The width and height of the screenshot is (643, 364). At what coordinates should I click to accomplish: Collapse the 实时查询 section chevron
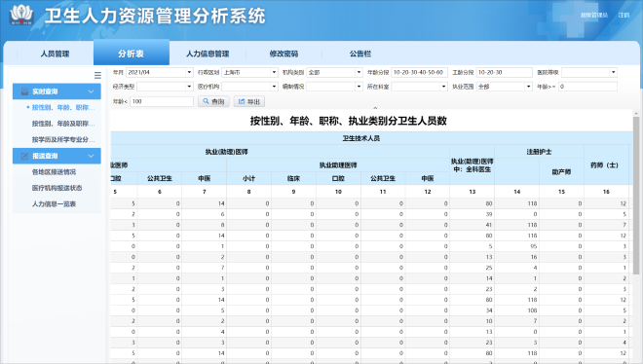coord(91,91)
